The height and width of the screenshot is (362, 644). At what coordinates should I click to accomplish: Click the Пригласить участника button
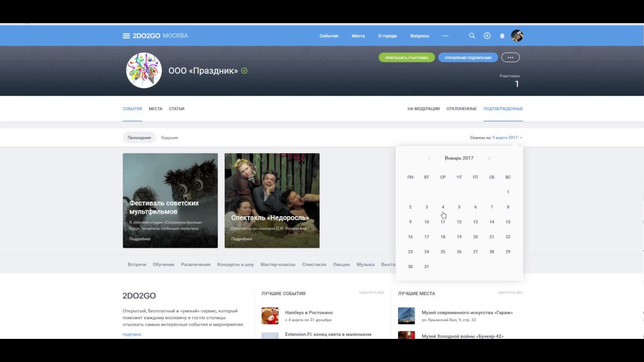pos(407,58)
